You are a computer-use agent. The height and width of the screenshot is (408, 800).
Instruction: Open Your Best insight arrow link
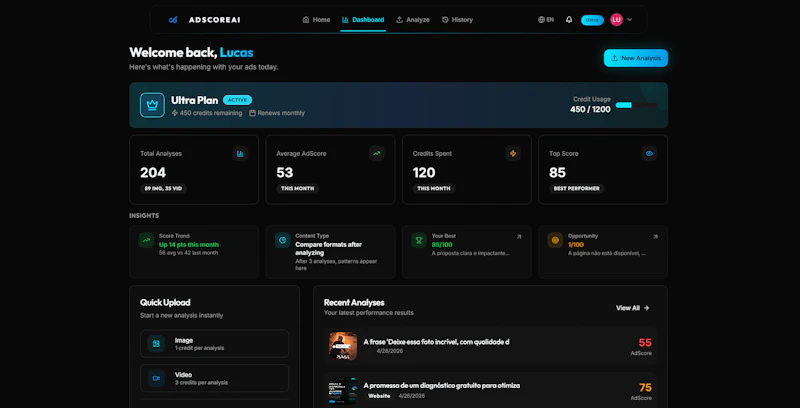pos(519,237)
